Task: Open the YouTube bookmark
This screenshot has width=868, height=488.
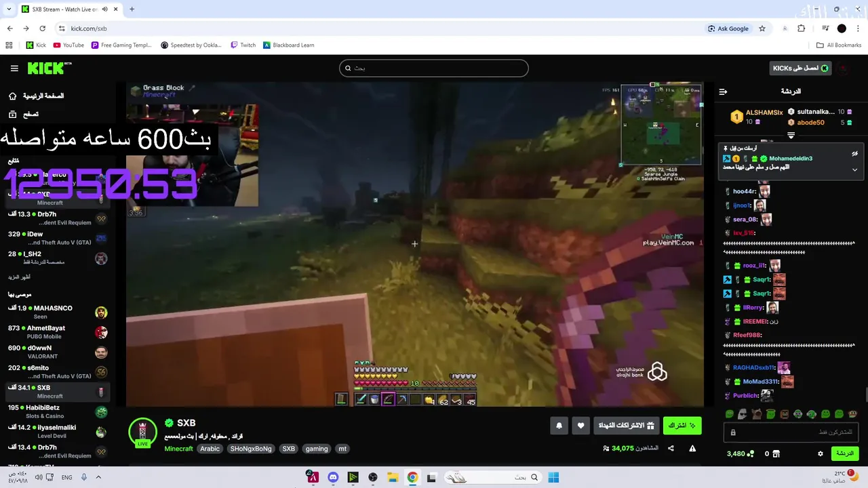Action: pyautogui.click(x=68, y=45)
